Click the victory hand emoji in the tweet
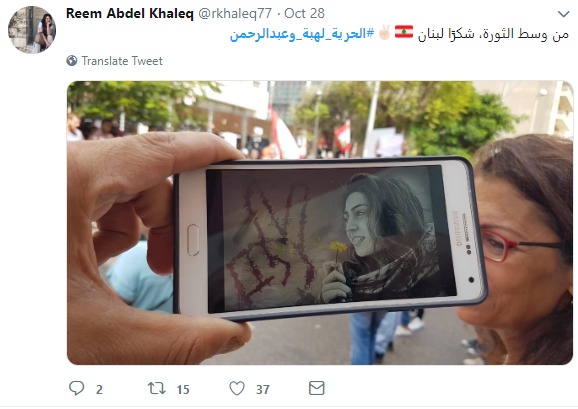This screenshot has height=409, width=578. click(x=384, y=32)
